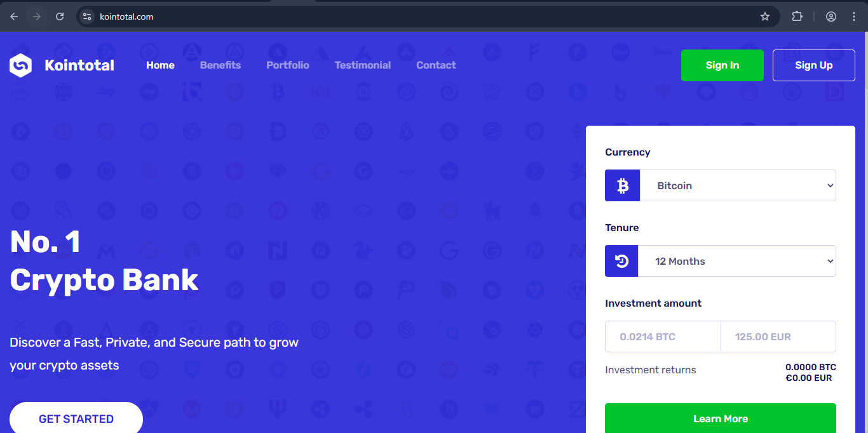Image resolution: width=868 pixels, height=433 pixels.
Task: Click the green Learn More button
Action: [721, 418]
